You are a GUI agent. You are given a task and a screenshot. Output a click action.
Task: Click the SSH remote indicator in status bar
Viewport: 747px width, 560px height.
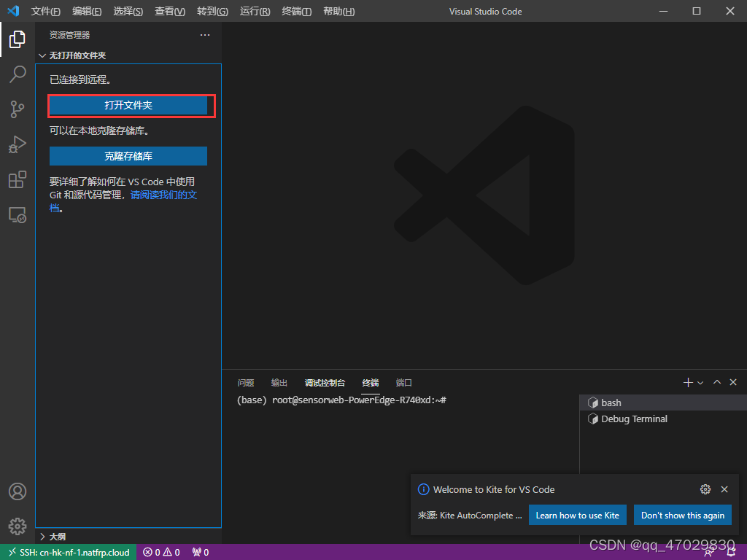pyautogui.click(x=69, y=552)
